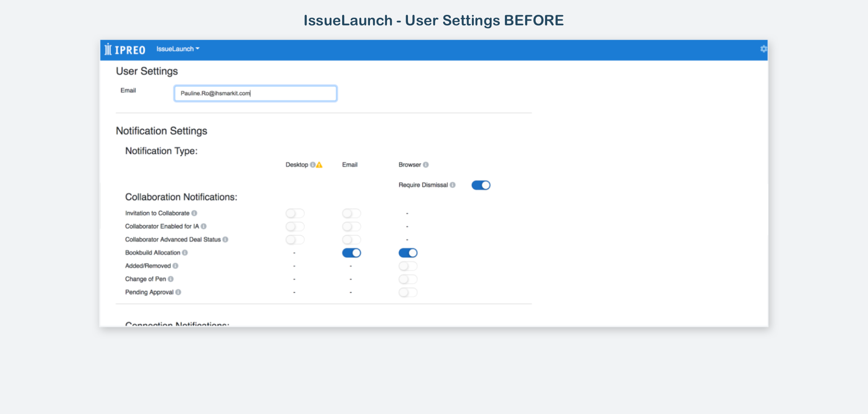Click the Added/Removed label

tap(148, 266)
